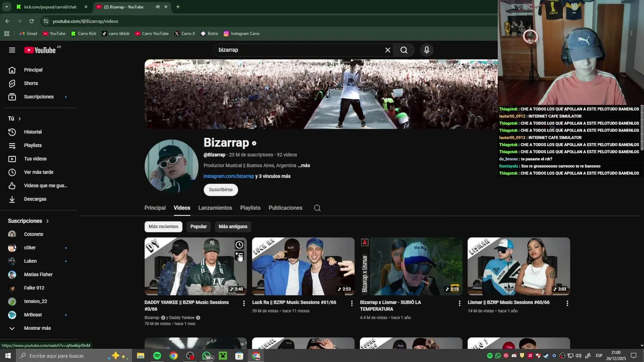Select the Más recientes filter chip
The height and width of the screenshot is (362, 644).
tap(164, 226)
